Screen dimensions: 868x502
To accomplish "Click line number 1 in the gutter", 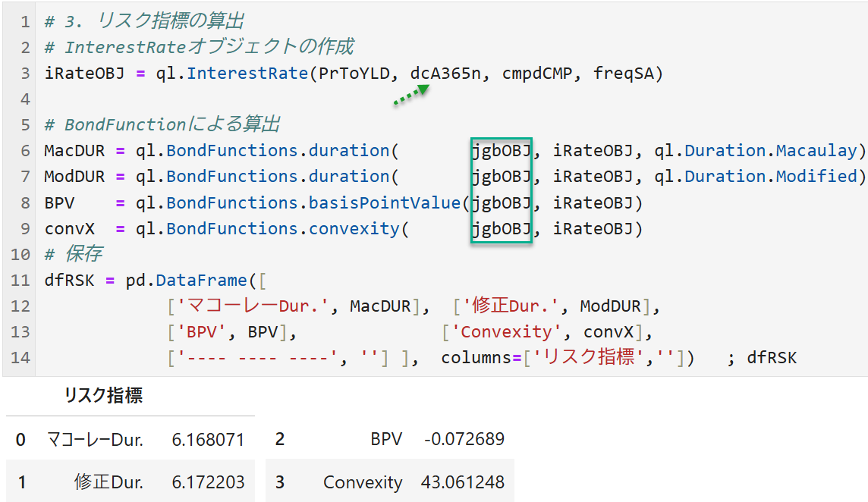I will click(x=25, y=21).
